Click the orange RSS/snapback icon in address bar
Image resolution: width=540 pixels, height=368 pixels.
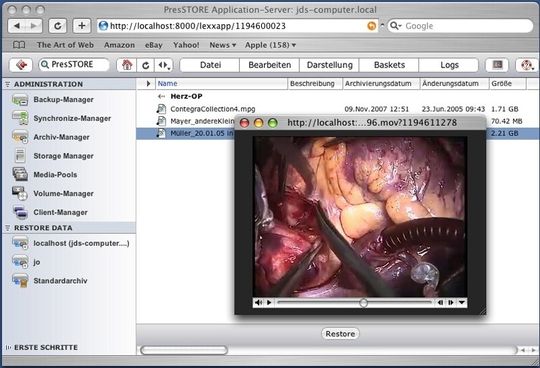point(371,26)
